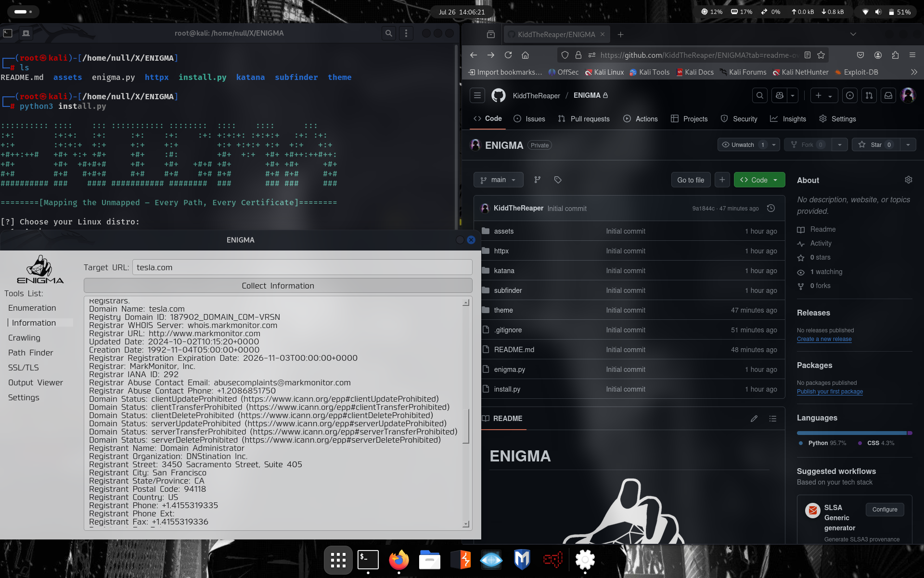Open Firefox from the dock
The image size is (924, 578).
(x=399, y=560)
